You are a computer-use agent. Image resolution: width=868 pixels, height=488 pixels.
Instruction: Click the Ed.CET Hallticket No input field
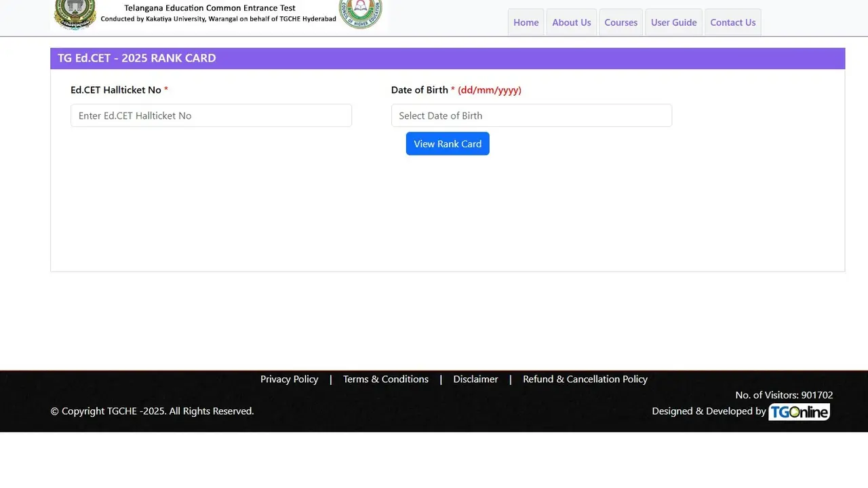211,115
